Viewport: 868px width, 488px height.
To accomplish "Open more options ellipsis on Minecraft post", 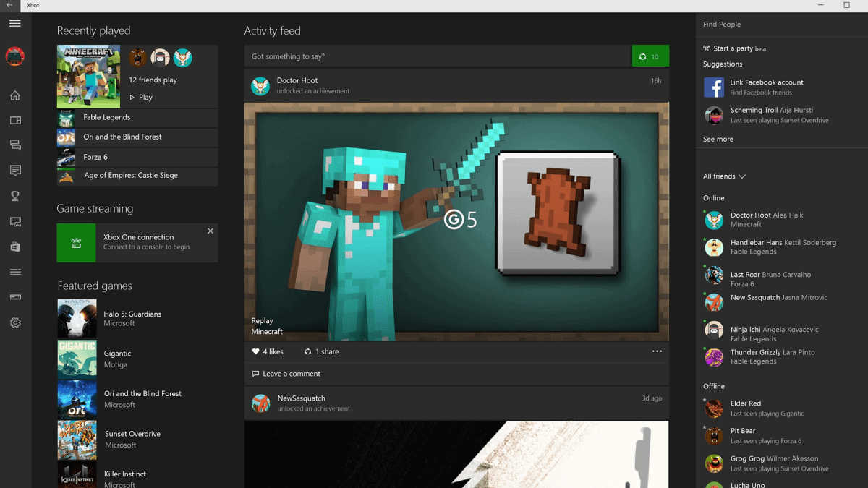I will (x=657, y=351).
